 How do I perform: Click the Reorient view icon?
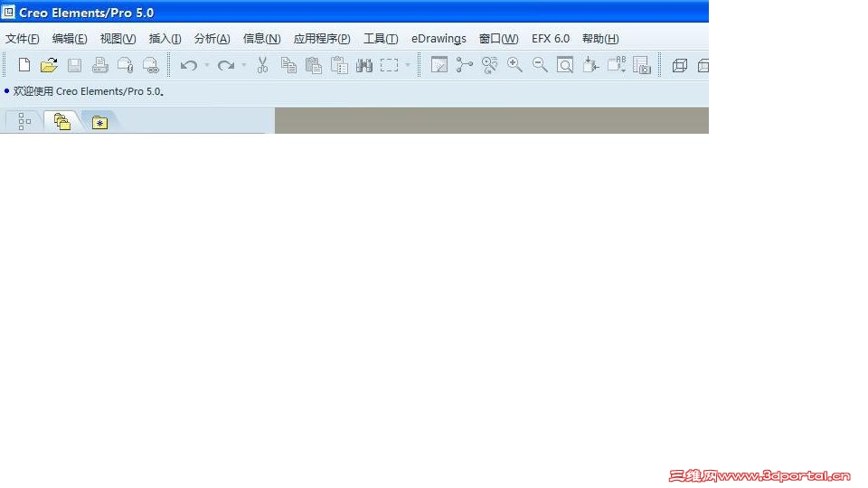590,65
